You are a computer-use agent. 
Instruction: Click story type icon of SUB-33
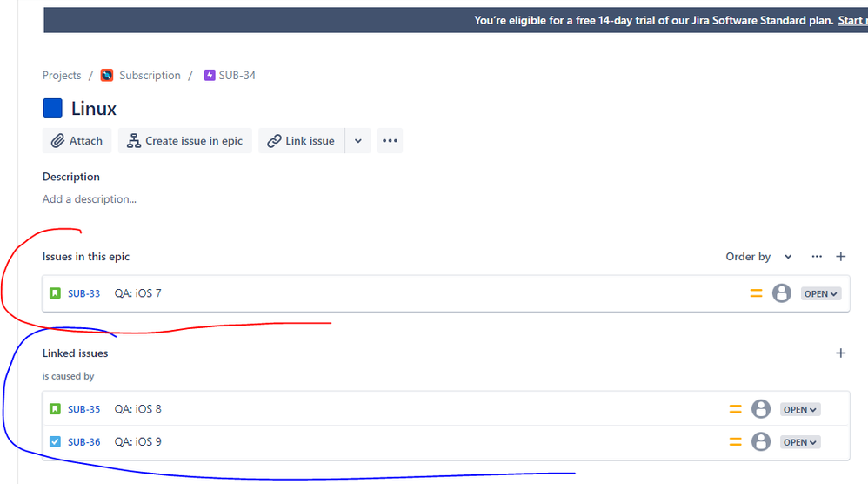click(55, 293)
